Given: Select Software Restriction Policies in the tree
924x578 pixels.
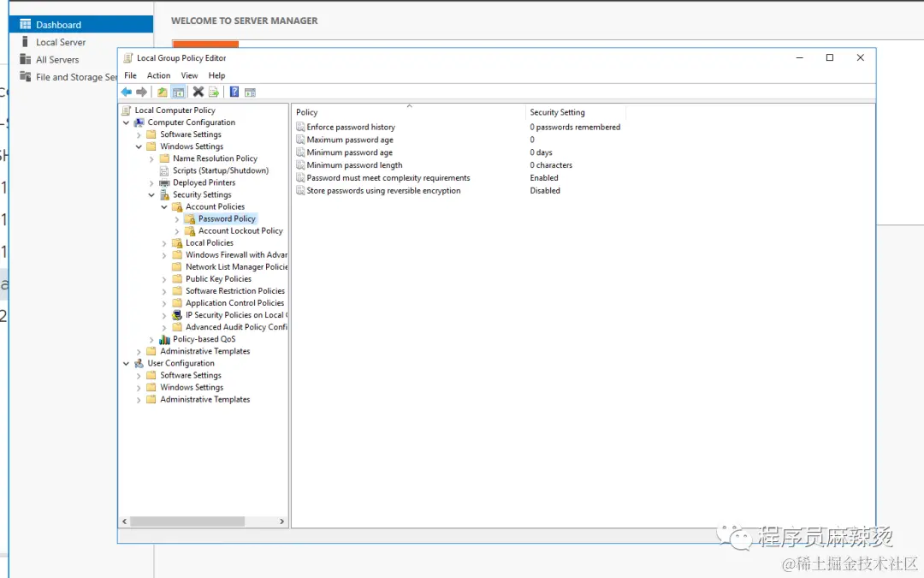Looking at the screenshot, I should click(x=235, y=291).
